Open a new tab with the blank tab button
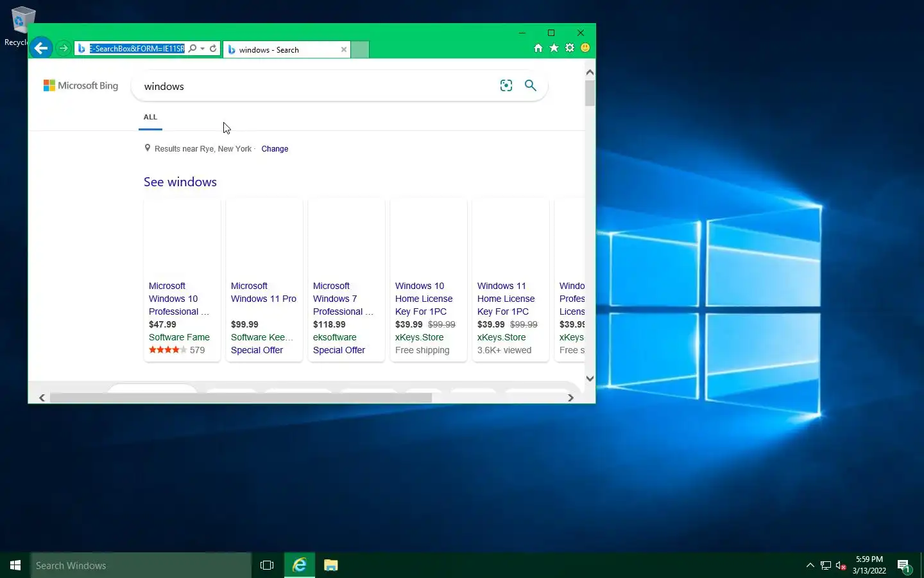Image resolution: width=924 pixels, height=578 pixels. click(x=360, y=49)
